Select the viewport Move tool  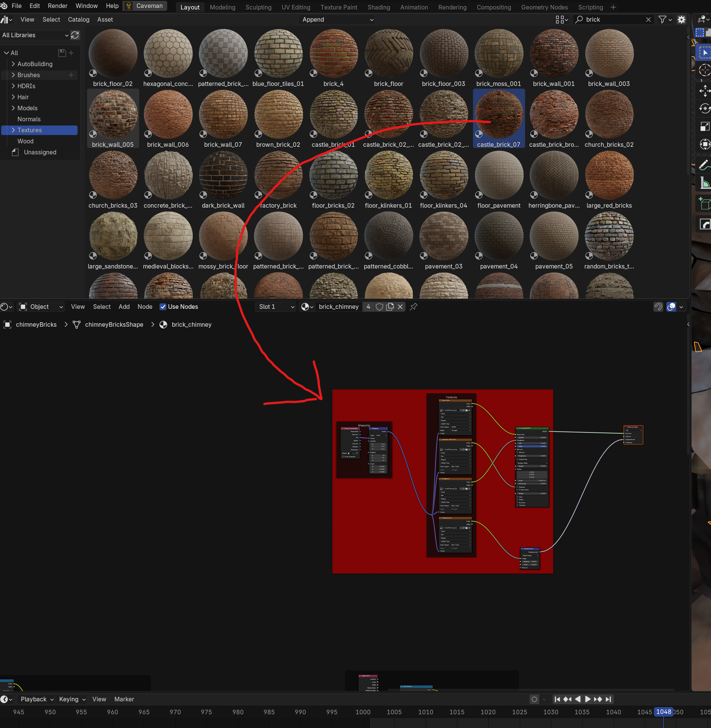[x=705, y=91]
